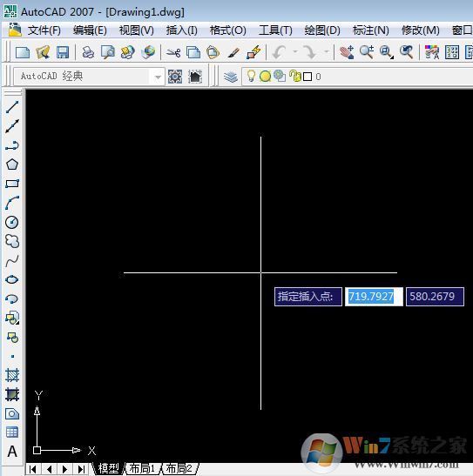Toggle layer 0 lock icon
The image size is (473, 476).
[x=294, y=76]
